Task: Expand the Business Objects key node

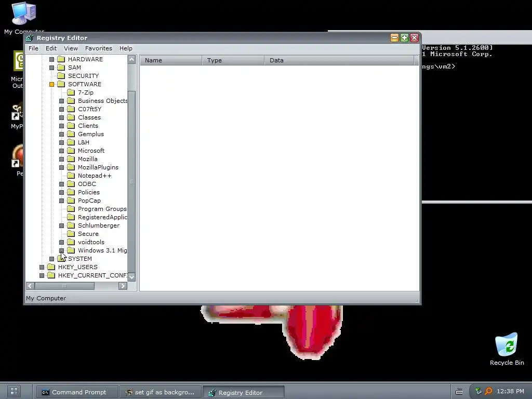Action: [61, 101]
